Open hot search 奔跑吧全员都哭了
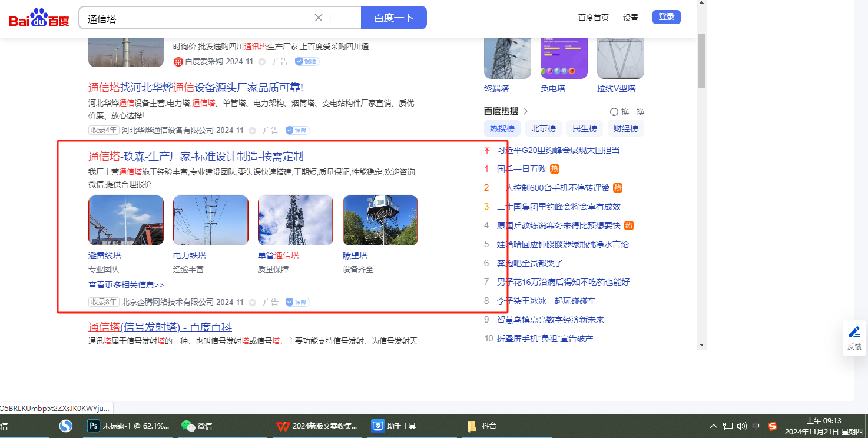This screenshot has height=438, width=868. point(530,263)
